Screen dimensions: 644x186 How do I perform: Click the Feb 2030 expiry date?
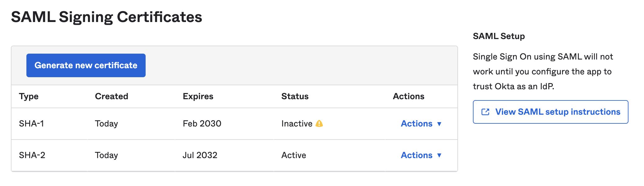[x=202, y=124]
